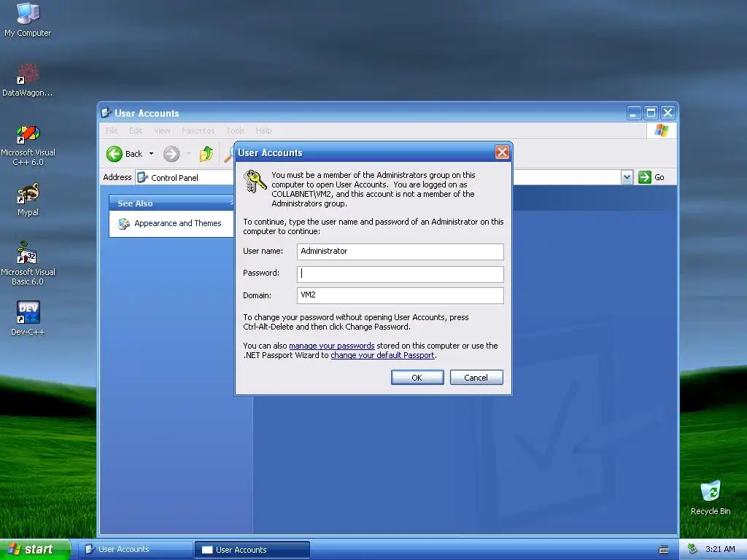This screenshot has width=747, height=560.
Task: Expand the Address bar dropdown arrow
Action: click(627, 177)
